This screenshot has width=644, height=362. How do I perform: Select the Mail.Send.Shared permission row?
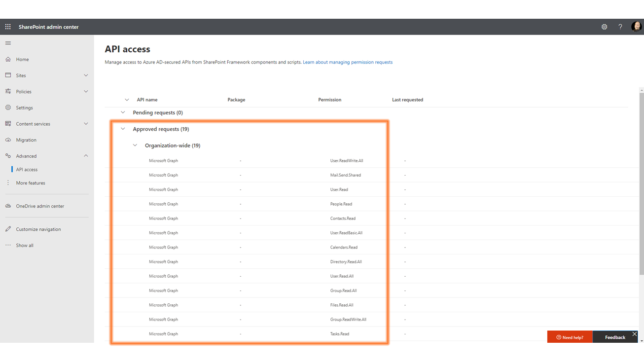coord(345,175)
